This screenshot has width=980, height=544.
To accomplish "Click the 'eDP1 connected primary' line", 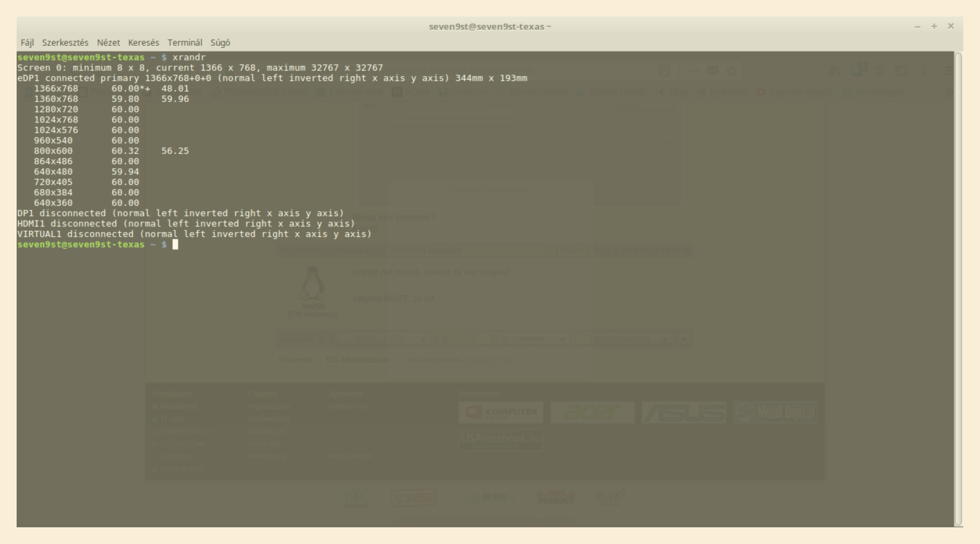I will pos(272,78).
